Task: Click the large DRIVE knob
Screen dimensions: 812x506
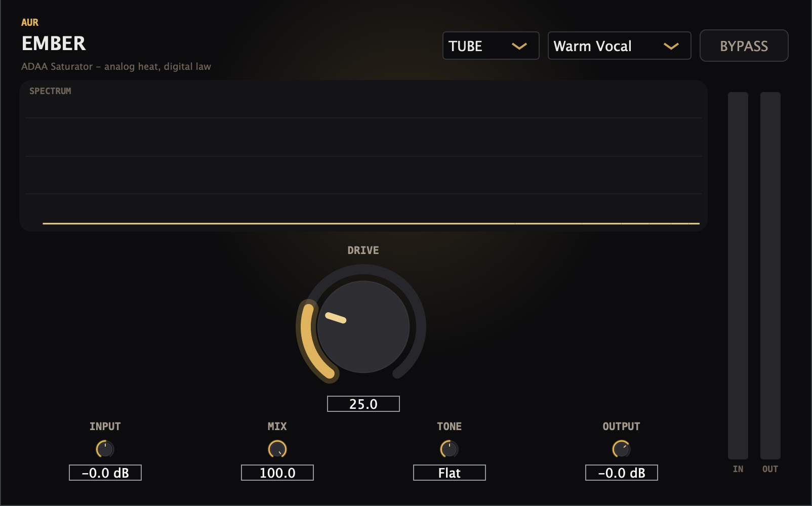Action: [x=363, y=327]
